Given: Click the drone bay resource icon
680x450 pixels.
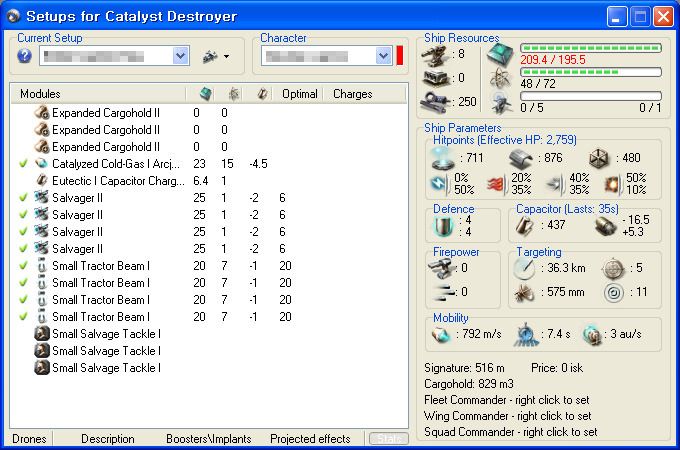Looking at the screenshot, I should pos(500,103).
